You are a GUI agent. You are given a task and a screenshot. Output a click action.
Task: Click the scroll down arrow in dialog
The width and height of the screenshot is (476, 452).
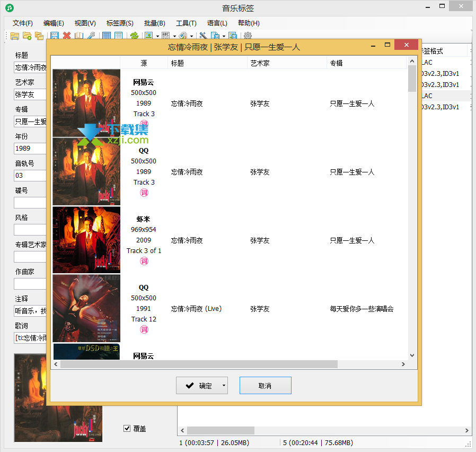pyautogui.click(x=412, y=355)
